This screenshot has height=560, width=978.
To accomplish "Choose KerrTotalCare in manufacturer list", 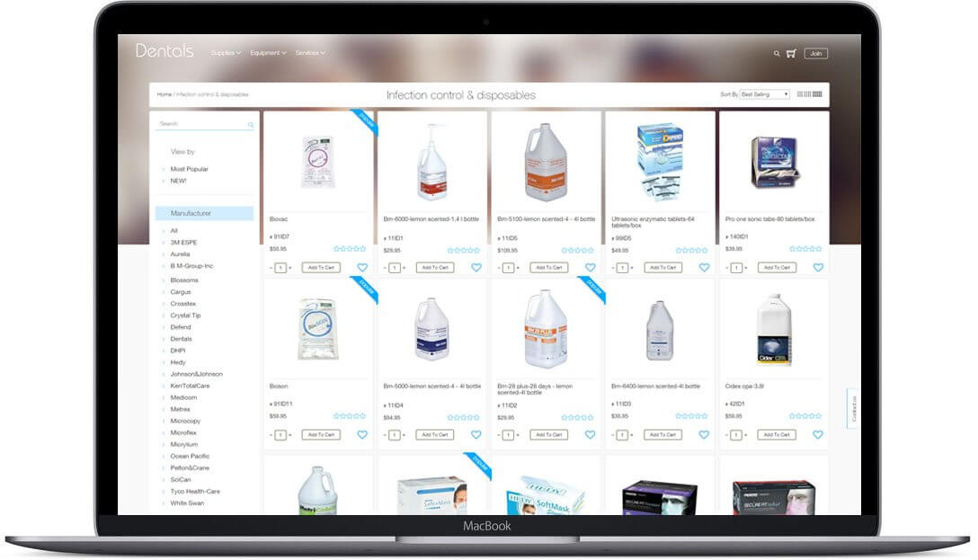I will point(191,386).
